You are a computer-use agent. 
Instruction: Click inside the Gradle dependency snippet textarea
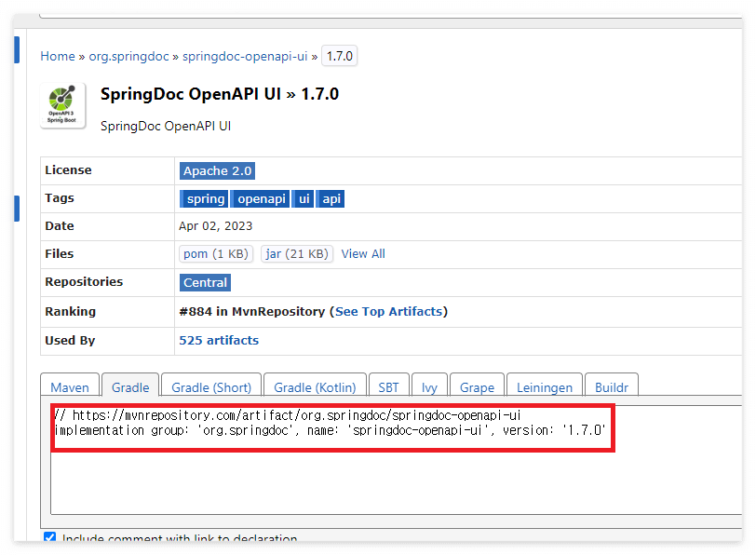point(397,460)
